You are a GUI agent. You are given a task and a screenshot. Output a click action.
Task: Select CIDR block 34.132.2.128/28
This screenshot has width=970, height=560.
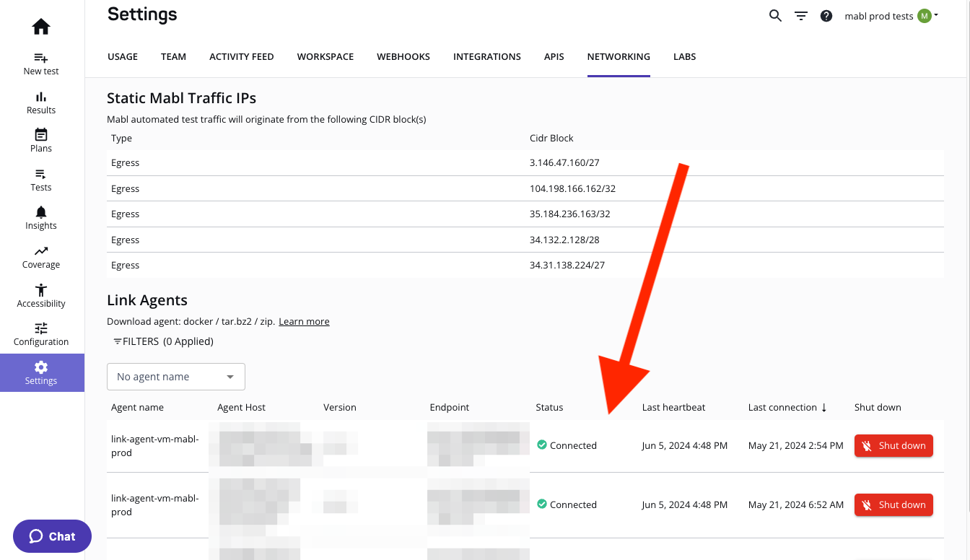[x=564, y=240]
